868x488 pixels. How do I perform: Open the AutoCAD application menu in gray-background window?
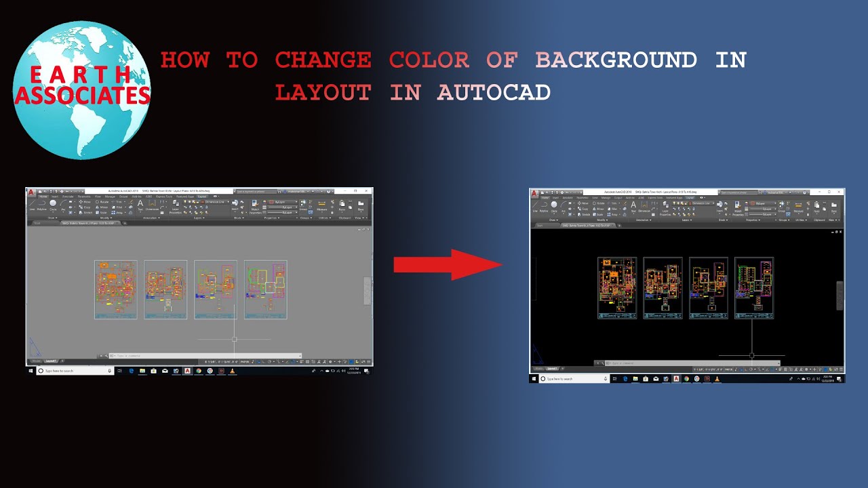pos(31,192)
